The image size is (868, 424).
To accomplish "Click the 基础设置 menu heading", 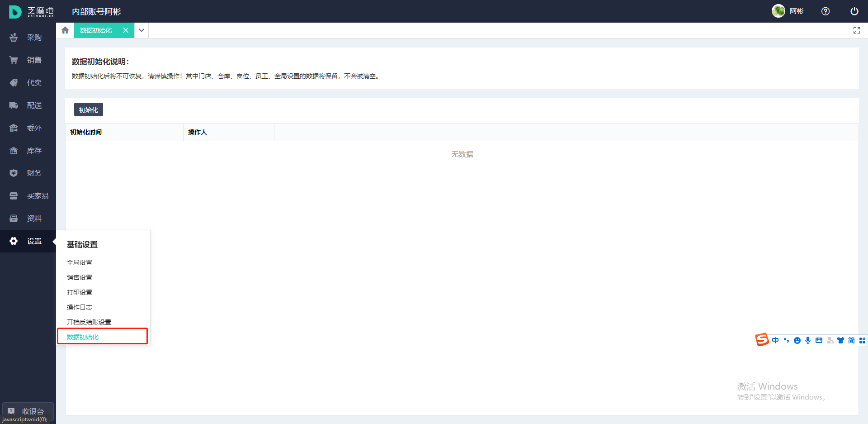I will [x=82, y=244].
